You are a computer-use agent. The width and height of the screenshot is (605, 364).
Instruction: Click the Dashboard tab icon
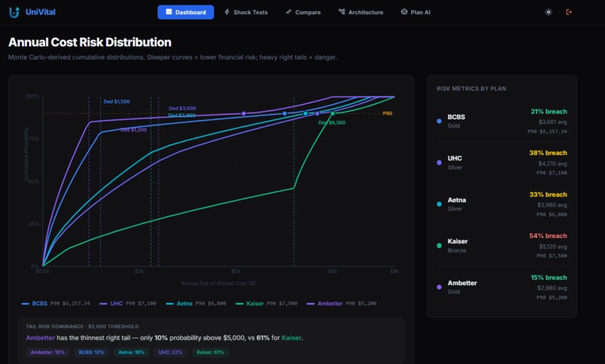click(x=169, y=12)
